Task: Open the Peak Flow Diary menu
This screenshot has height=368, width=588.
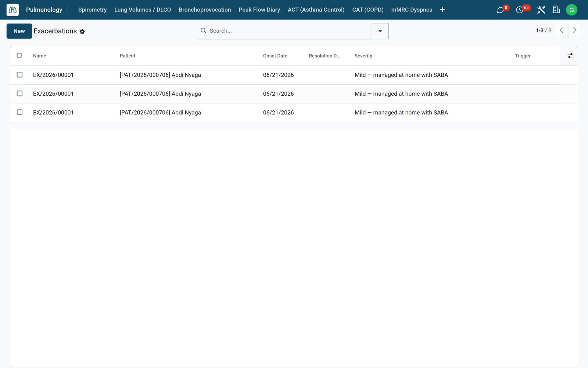Action: pyautogui.click(x=259, y=10)
